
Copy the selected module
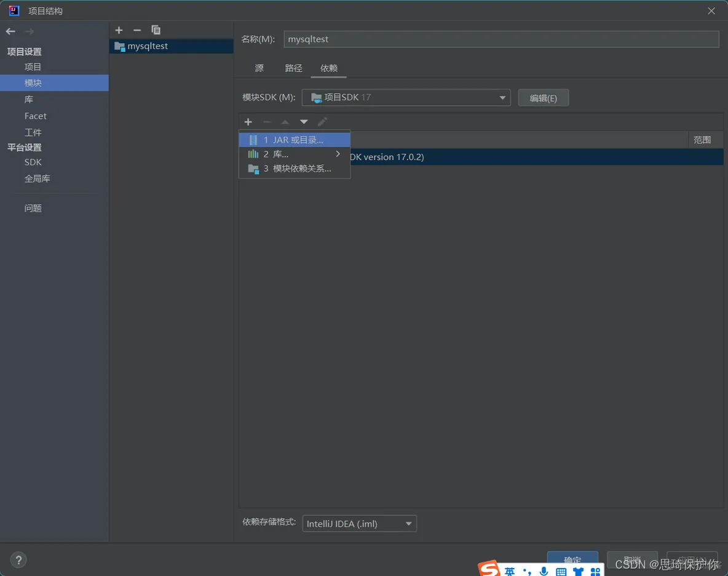[156, 30]
